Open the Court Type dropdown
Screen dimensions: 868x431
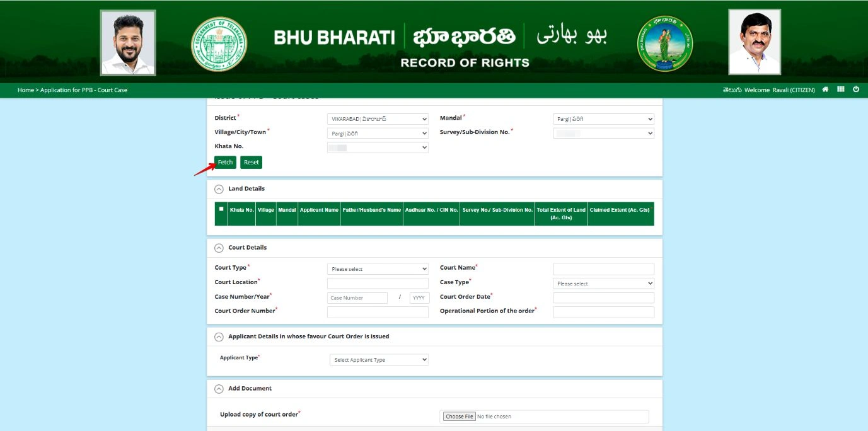[377, 268]
